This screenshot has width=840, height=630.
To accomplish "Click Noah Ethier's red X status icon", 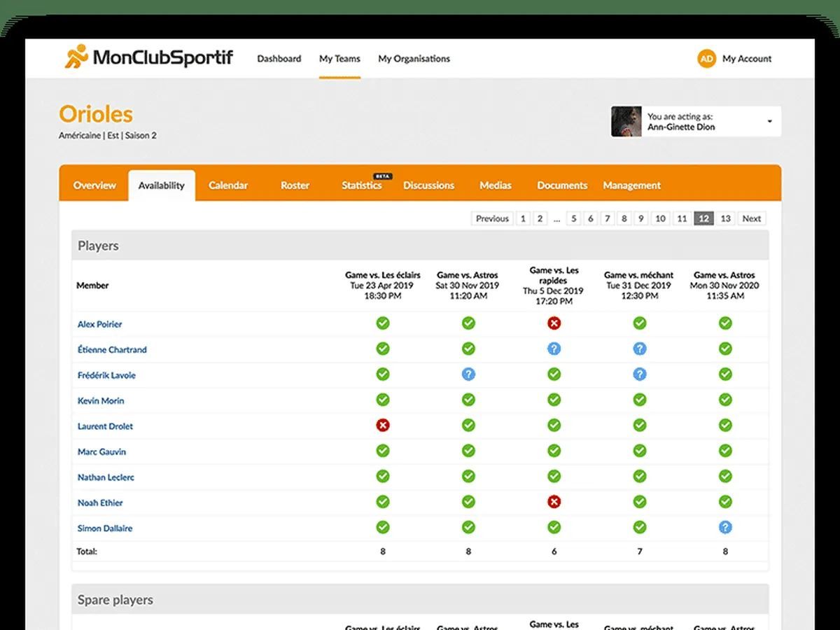I will [554, 502].
